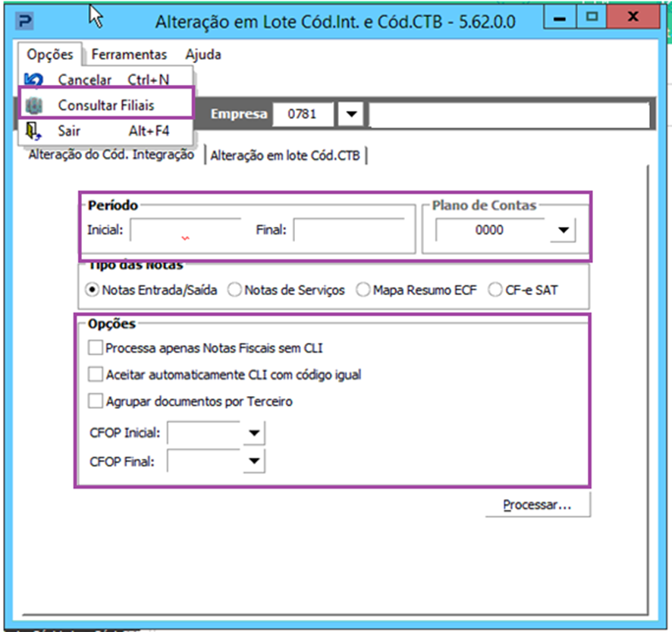Click the Sair exit door icon
The height and width of the screenshot is (632, 672).
click(33, 130)
